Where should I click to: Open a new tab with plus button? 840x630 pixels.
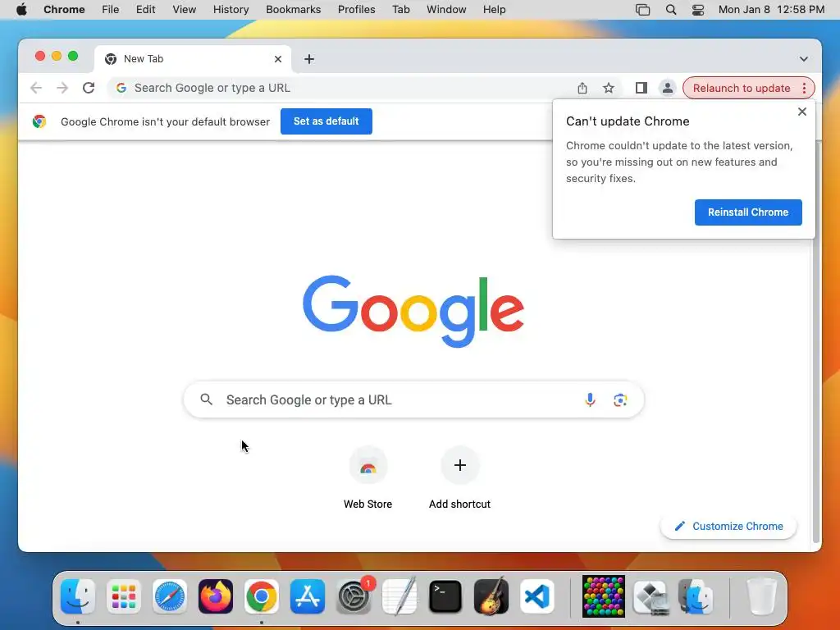pos(309,59)
